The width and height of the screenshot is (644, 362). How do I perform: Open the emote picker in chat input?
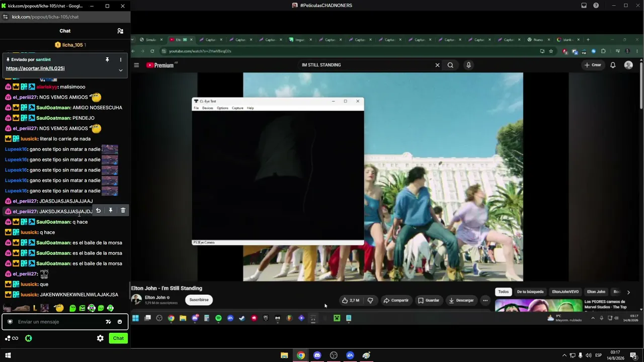coord(120,322)
